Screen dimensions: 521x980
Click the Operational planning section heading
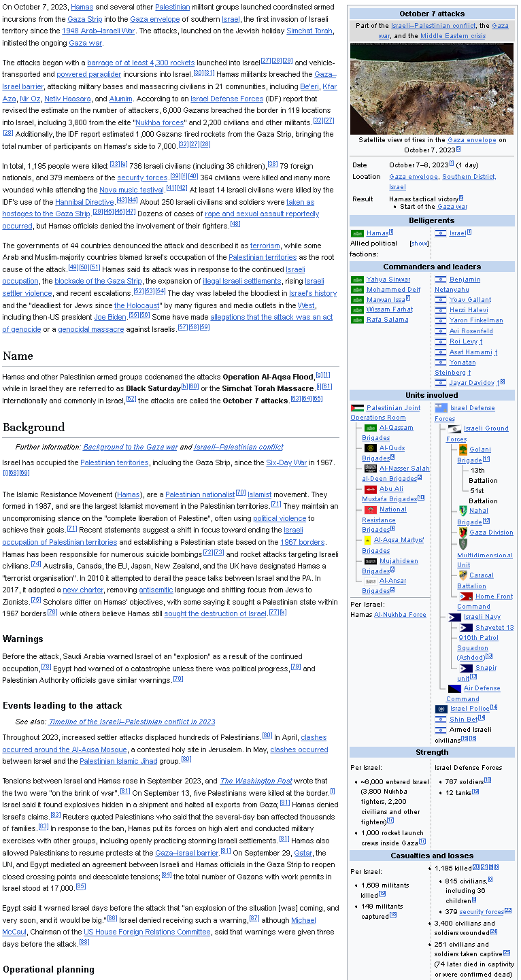tap(48, 969)
